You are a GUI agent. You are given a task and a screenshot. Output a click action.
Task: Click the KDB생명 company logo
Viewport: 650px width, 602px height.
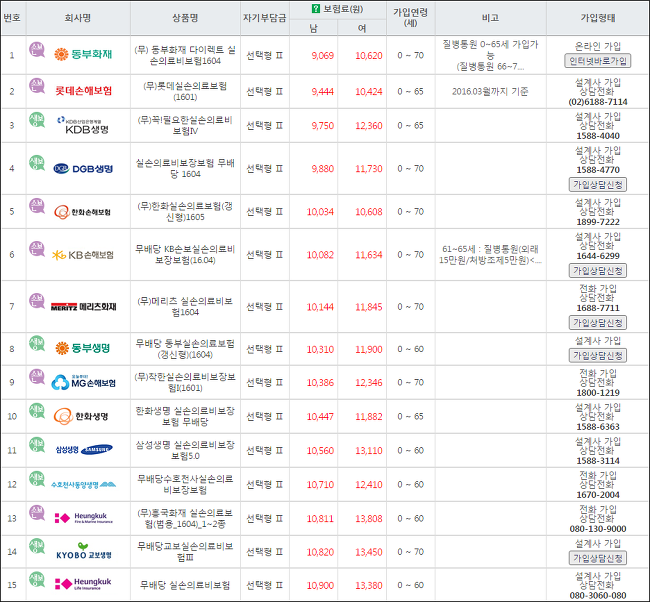[x=83, y=125]
